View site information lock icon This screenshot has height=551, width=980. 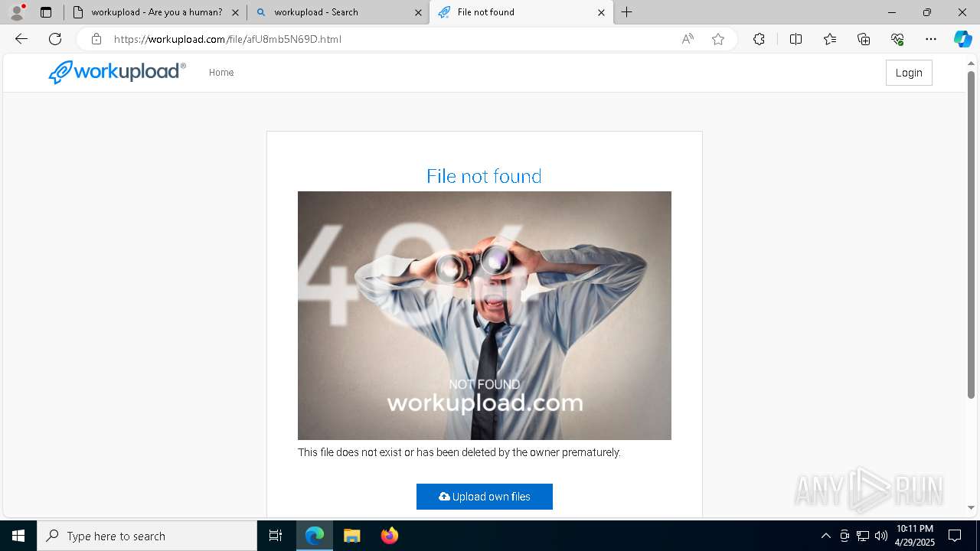click(x=96, y=39)
